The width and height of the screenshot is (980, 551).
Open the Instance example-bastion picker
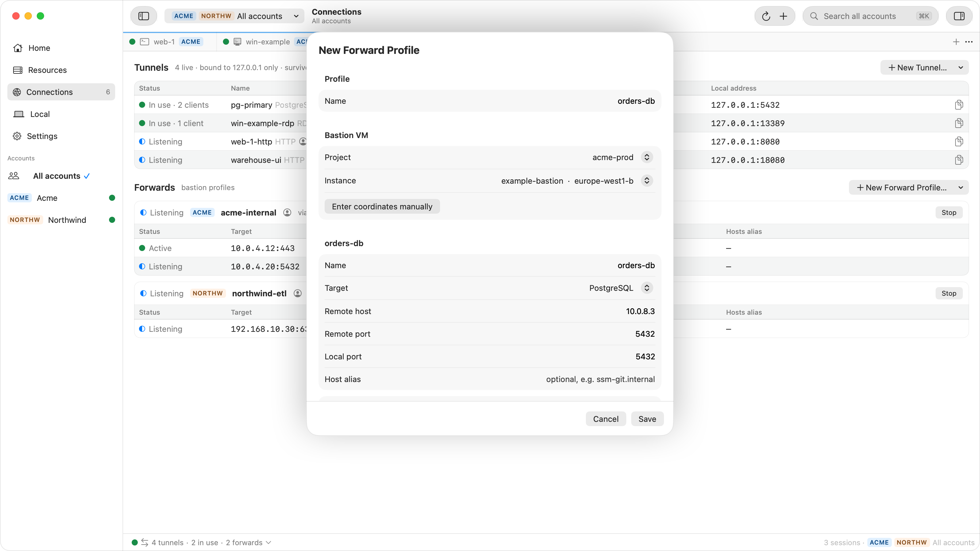(x=646, y=181)
